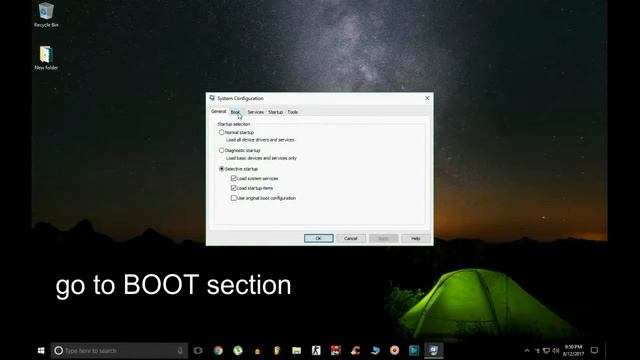This screenshot has height=360, width=640.
Task: Open the Counter-Strike taskbar icon
Action: coord(316,351)
